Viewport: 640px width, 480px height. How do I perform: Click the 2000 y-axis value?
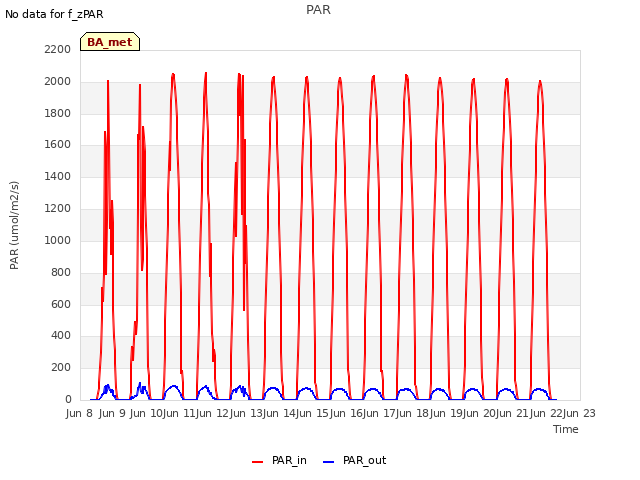point(58,82)
